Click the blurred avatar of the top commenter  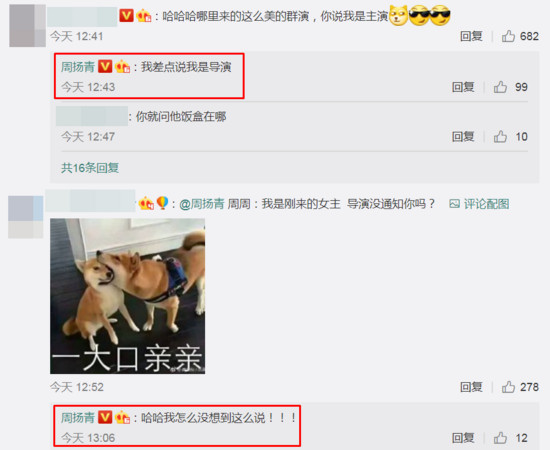pyautogui.click(x=27, y=26)
